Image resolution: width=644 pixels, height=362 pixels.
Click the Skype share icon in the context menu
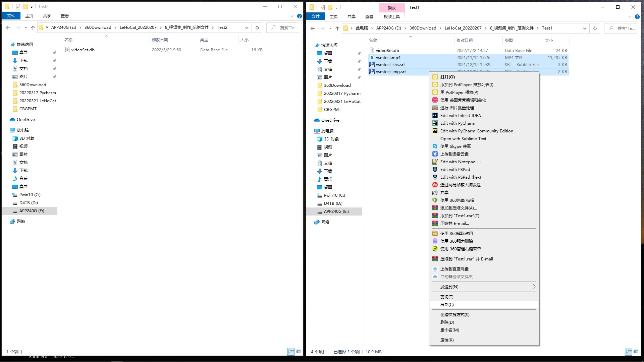(x=435, y=146)
